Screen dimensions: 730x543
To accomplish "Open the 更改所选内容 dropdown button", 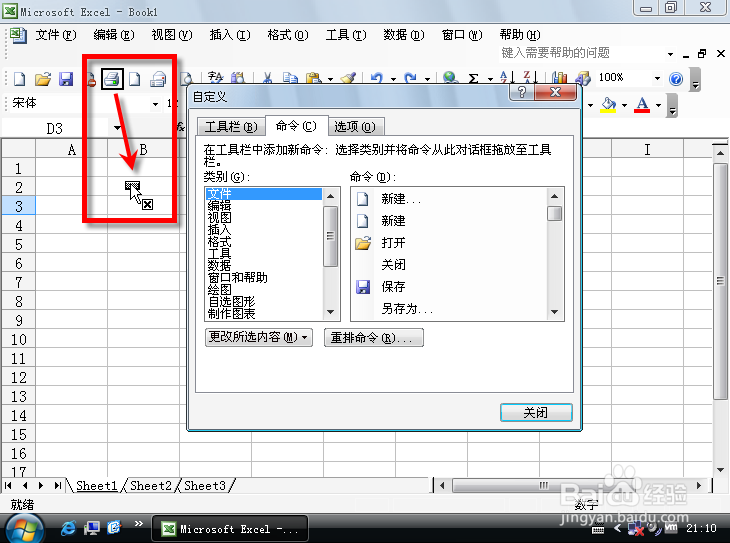I will [258, 337].
